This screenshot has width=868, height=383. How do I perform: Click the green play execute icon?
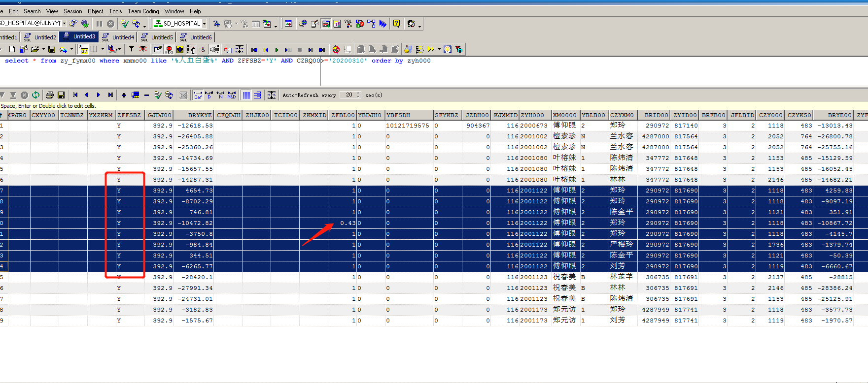(277, 50)
